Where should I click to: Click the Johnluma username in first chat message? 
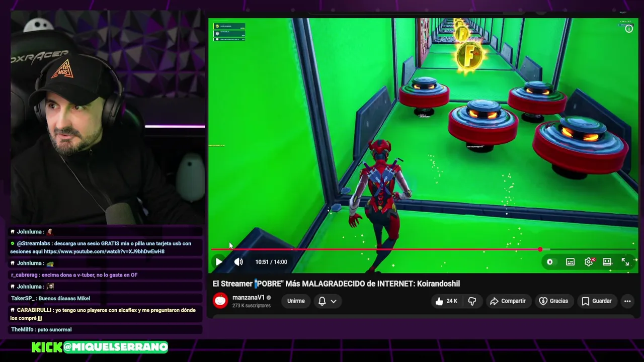point(29,232)
